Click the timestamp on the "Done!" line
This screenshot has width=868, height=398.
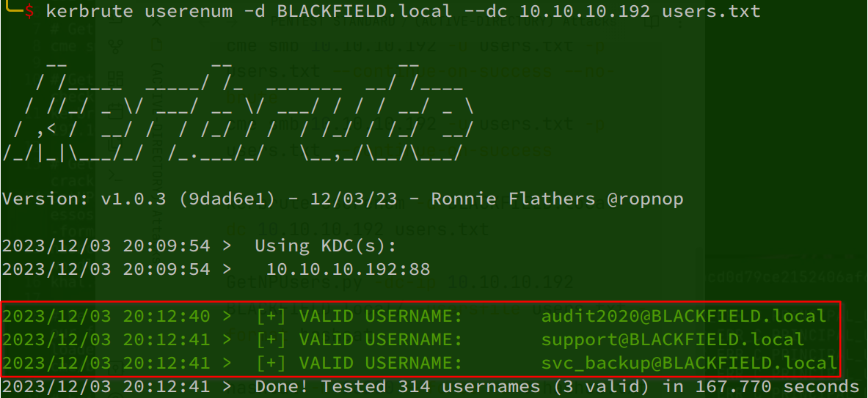(106, 386)
